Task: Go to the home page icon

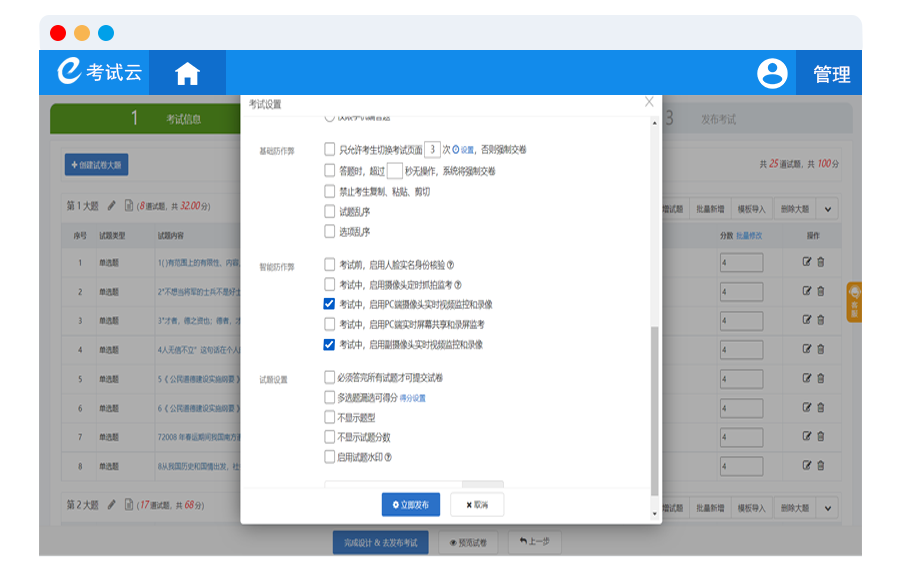Action: [187, 74]
